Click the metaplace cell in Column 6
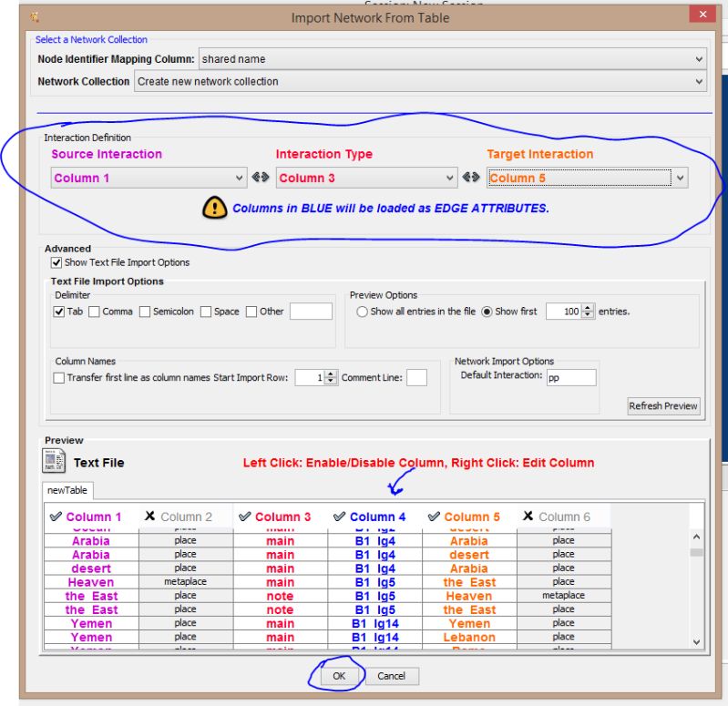Viewport: 728px width, 706px height. click(563, 596)
